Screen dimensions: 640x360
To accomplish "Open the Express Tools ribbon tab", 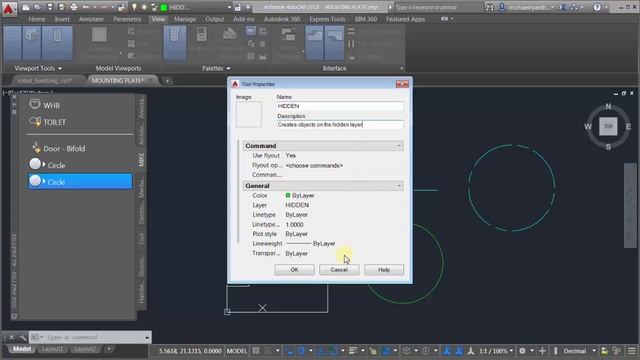I will coord(327,19).
